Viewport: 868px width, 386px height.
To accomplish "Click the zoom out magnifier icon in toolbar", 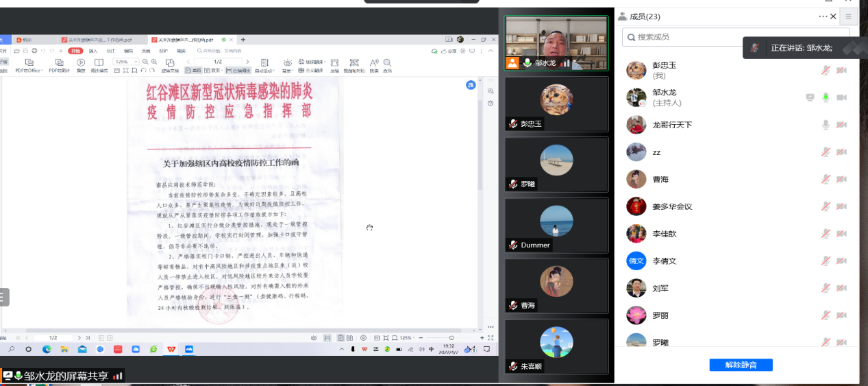I will click(145, 62).
